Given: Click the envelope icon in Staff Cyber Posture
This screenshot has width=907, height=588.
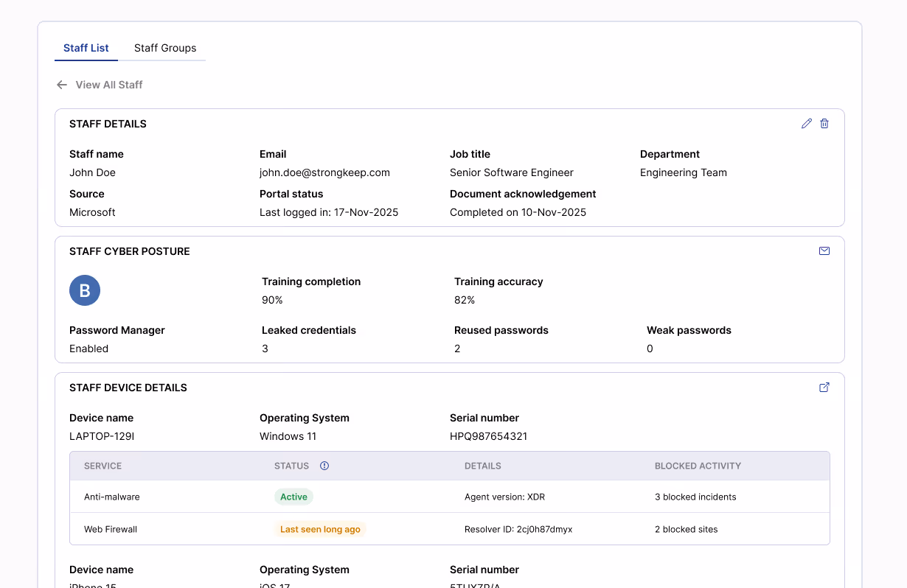Looking at the screenshot, I should [824, 251].
